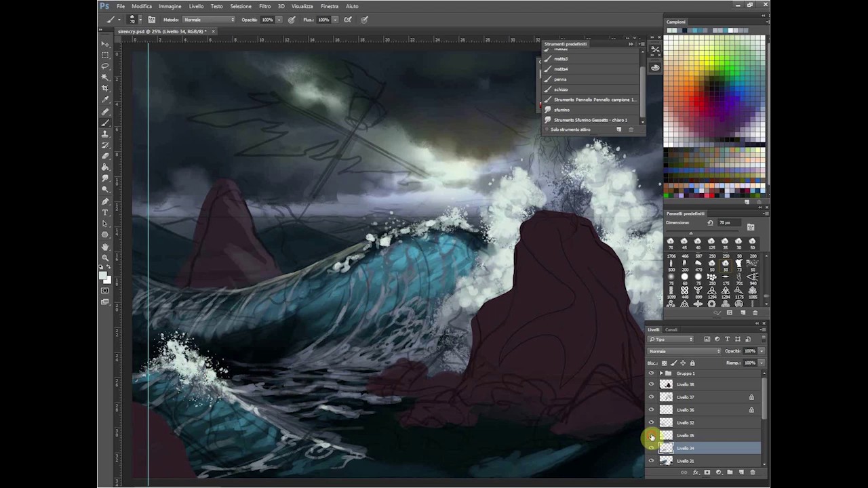Create a new layer
This screenshot has height=488, width=868.
[x=741, y=472]
